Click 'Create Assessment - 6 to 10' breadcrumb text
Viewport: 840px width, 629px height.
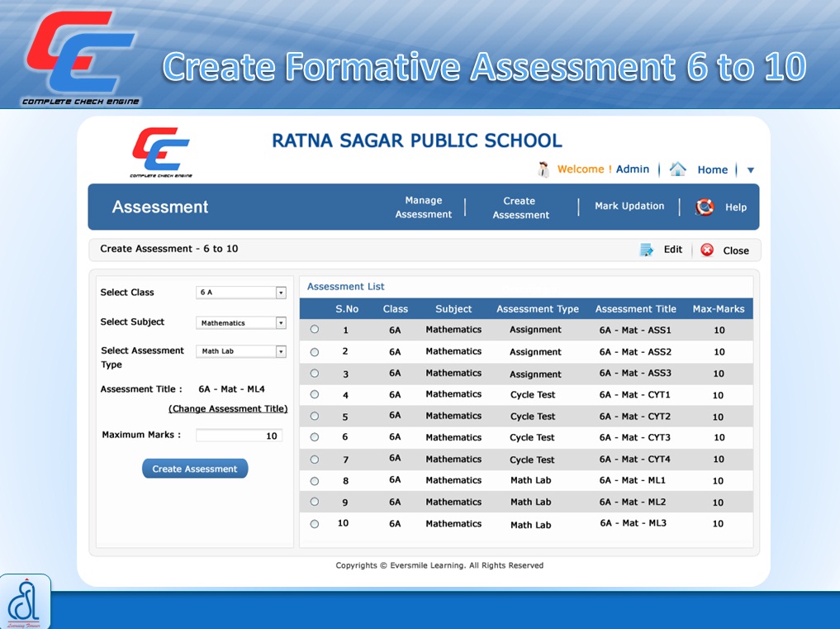tap(168, 249)
